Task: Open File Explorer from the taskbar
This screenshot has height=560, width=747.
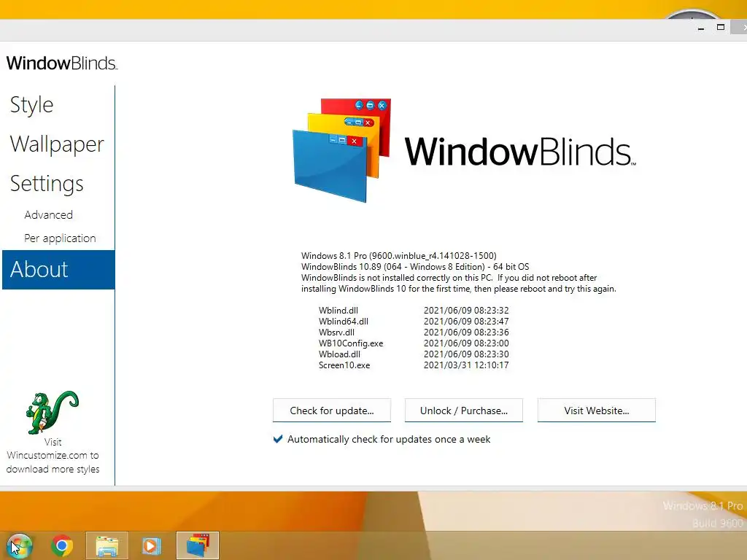Action: 107,545
